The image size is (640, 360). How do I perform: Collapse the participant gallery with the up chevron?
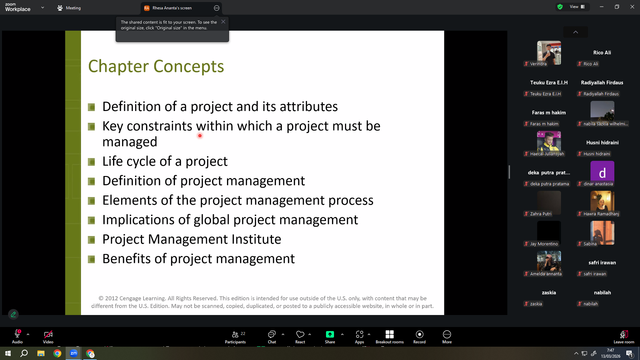576,32
